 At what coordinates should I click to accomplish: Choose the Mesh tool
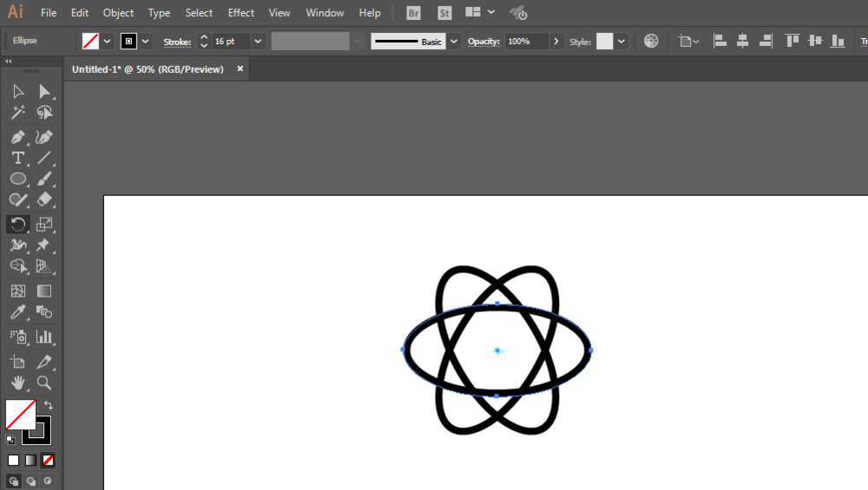(x=17, y=291)
